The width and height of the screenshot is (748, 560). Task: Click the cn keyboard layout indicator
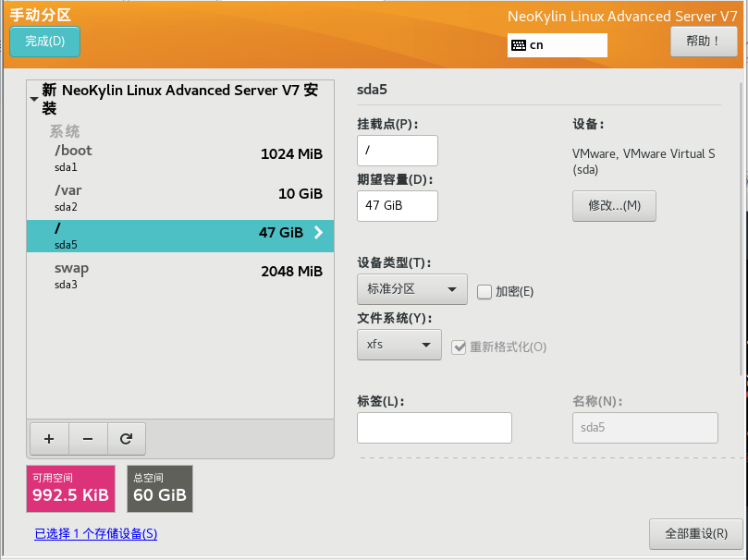click(x=558, y=45)
